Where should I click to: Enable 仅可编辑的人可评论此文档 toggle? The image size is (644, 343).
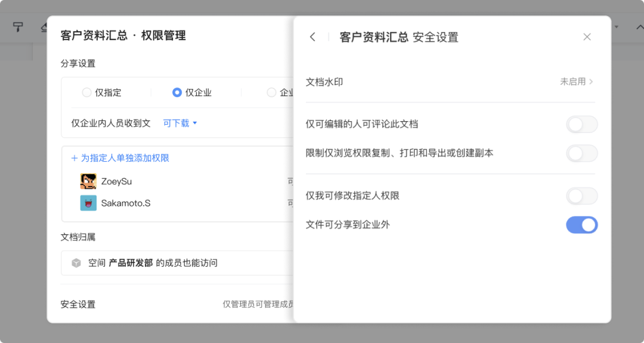point(581,124)
